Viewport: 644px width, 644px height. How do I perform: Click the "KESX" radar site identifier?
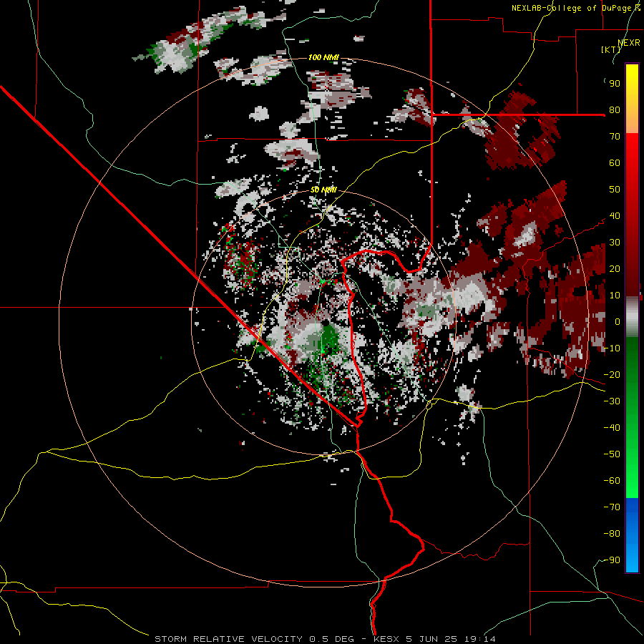pos(386,639)
